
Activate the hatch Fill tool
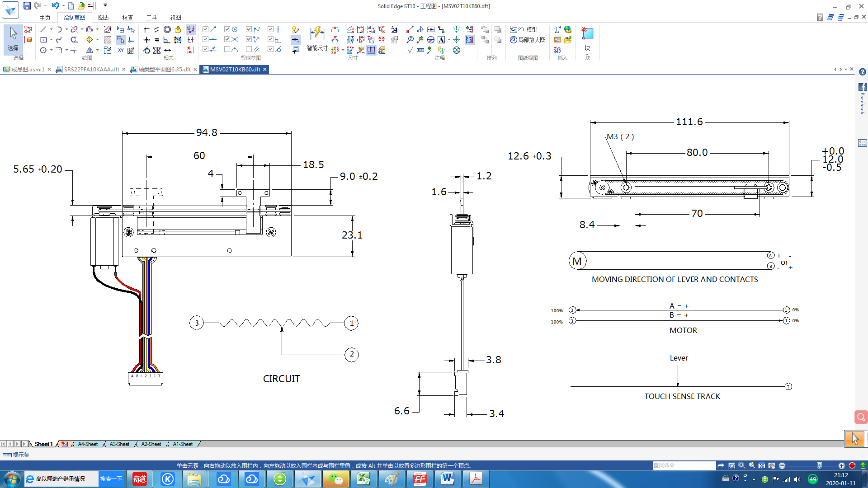click(108, 40)
